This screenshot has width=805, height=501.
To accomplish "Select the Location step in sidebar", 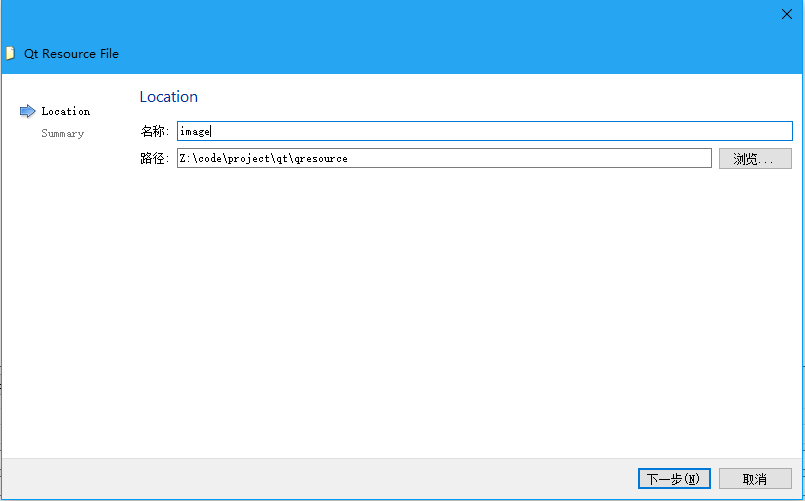I will (x=65, y=111).
